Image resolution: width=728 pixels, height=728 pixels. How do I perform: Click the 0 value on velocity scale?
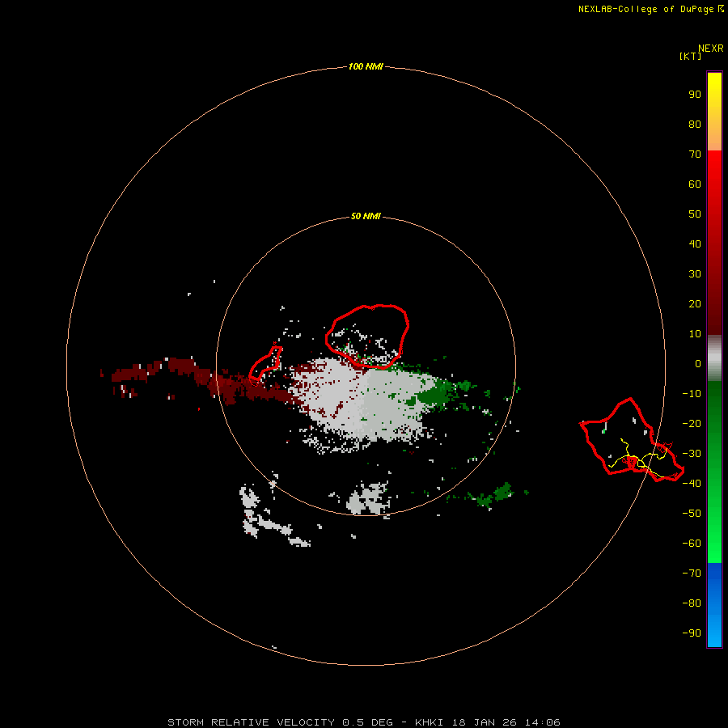(x=698, y=363)
